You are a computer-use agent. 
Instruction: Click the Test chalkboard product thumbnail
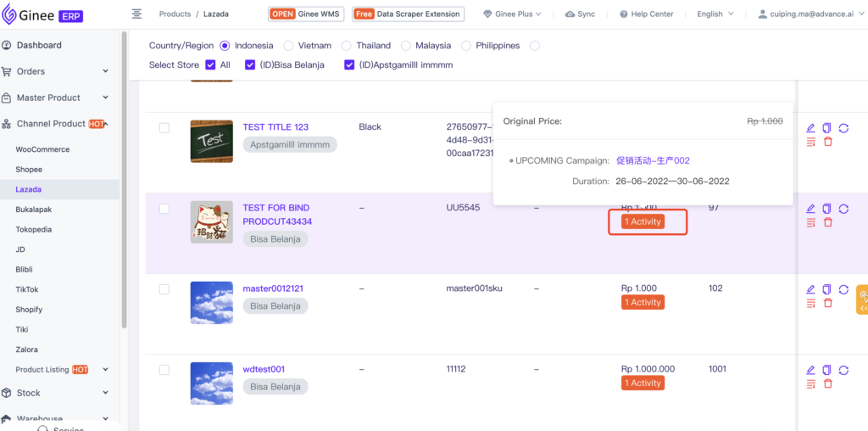pos(211,142)
